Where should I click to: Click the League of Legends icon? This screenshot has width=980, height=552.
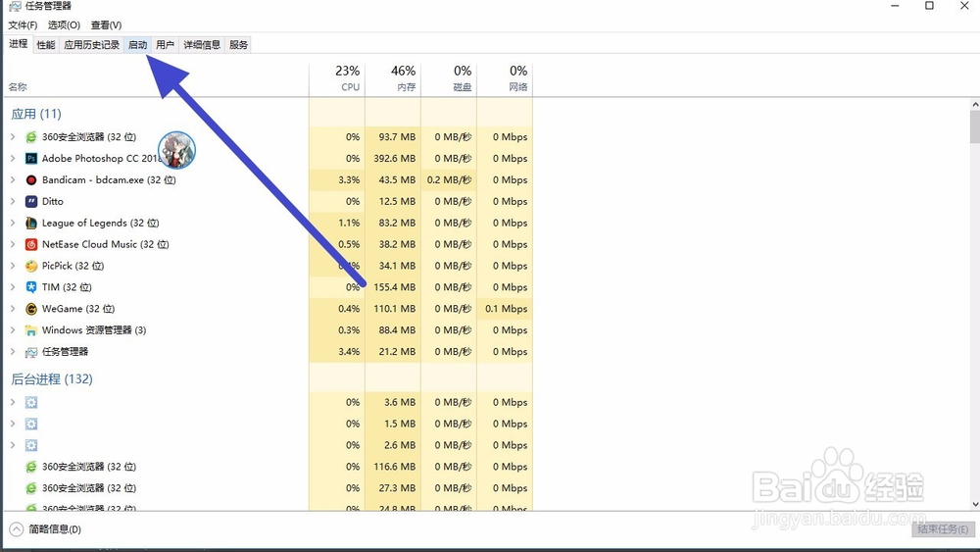tap(31, 223)
